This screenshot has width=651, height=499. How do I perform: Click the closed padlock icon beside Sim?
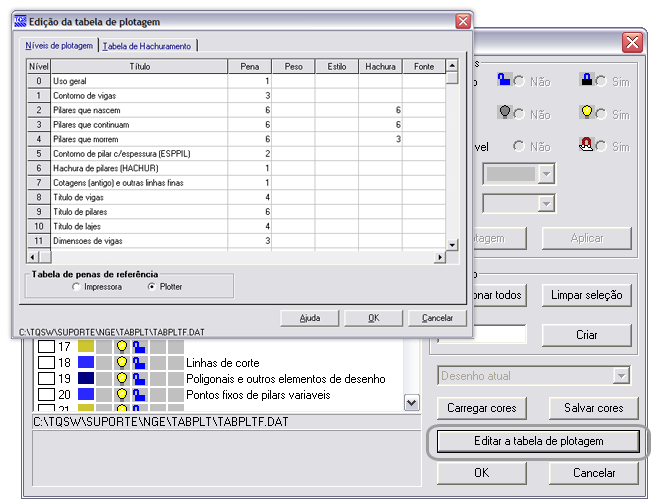click(589, 80)
